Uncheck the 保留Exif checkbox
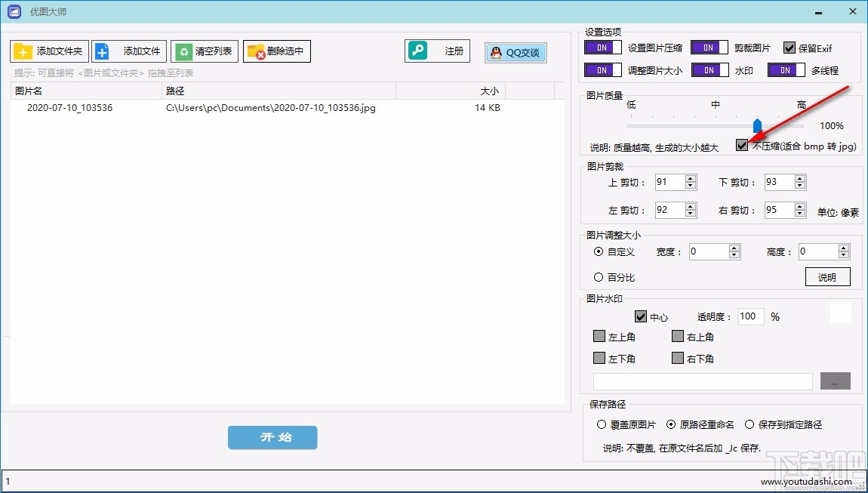This screenshot has width=868, height=493. (x=790, y=47)
